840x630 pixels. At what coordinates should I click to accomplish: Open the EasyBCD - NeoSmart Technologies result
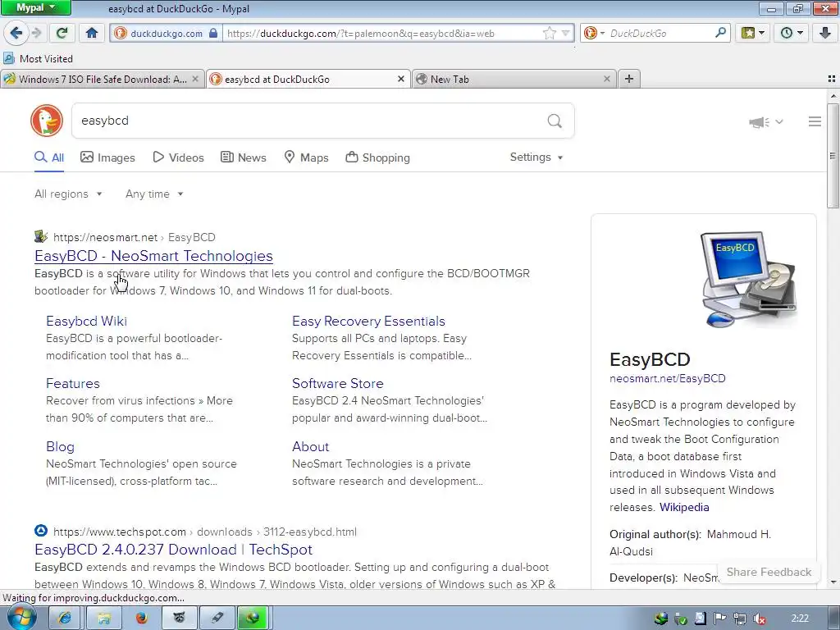click(153, 256)
